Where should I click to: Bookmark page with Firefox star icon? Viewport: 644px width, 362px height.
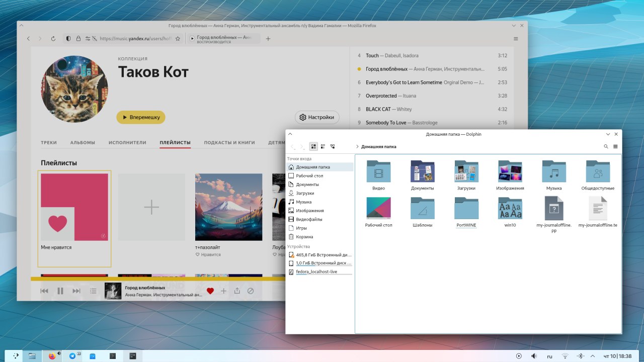178,39
